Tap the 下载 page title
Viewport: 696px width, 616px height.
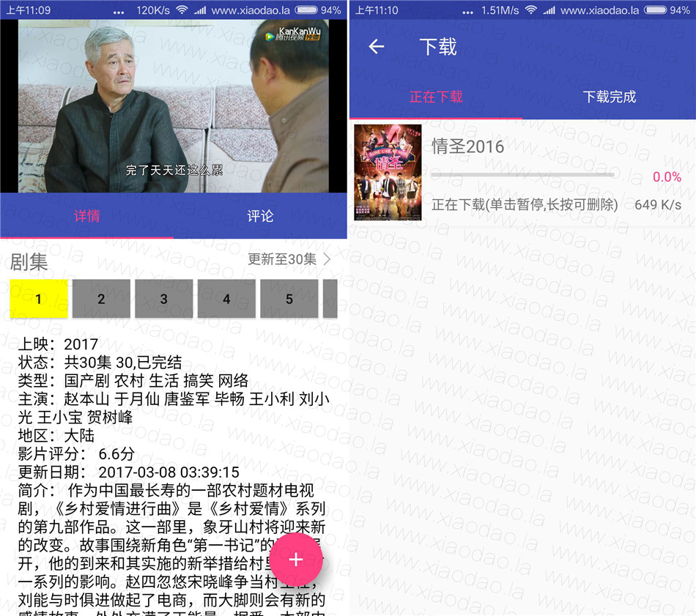coord(438,47)
